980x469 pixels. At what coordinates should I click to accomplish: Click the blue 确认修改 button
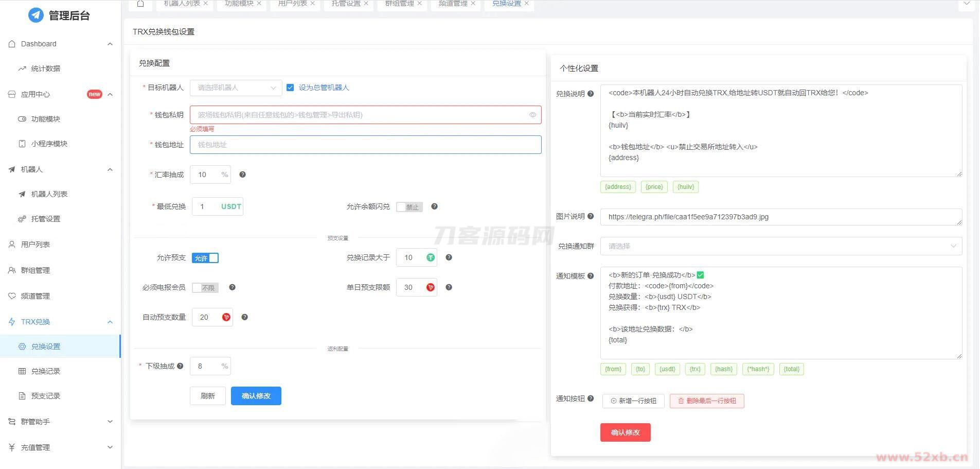[256, 396]
